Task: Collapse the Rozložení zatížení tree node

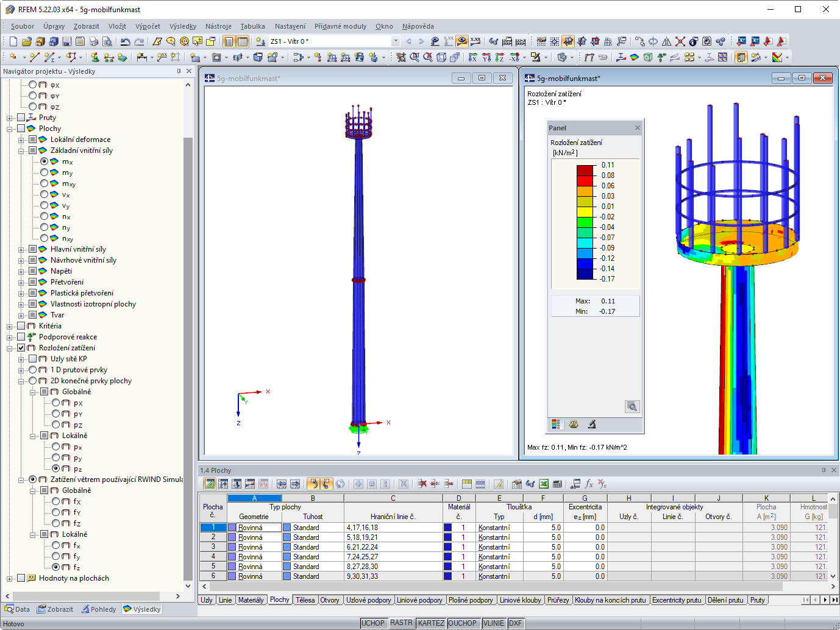Action: pos(10,349)
